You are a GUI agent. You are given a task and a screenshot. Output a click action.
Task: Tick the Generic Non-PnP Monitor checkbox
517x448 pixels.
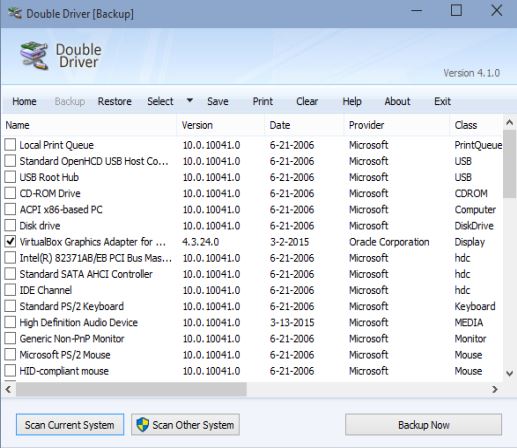pyautogui.click(x=10, y=338)
